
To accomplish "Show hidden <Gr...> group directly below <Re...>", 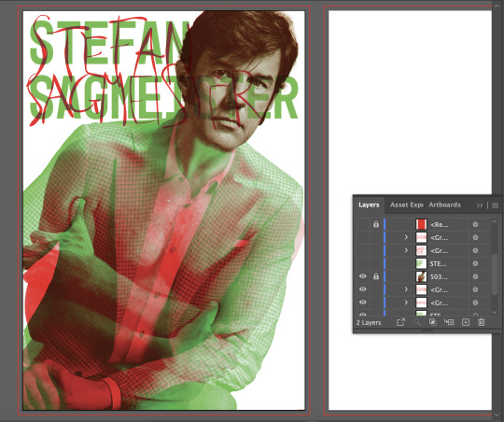I will tap(362, 237).
